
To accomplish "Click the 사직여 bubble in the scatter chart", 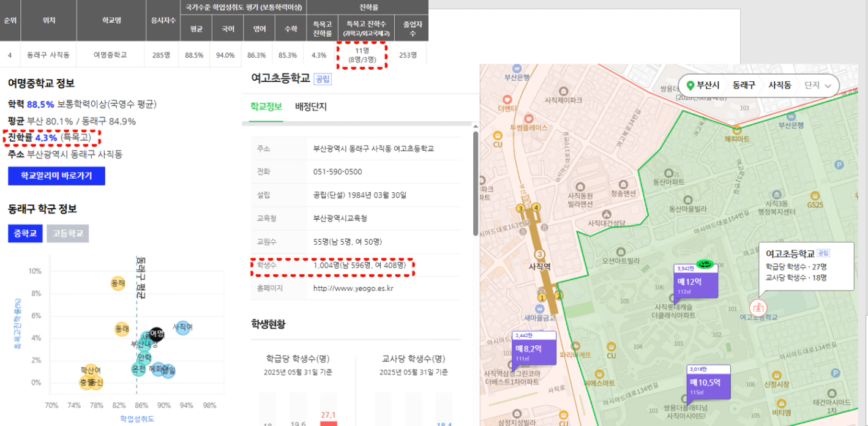I will point(182,327).
